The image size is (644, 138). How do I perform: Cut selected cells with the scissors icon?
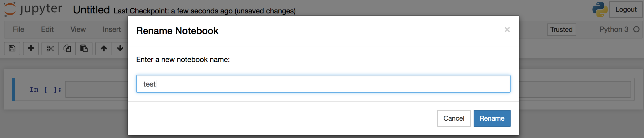tap(50, 49)
